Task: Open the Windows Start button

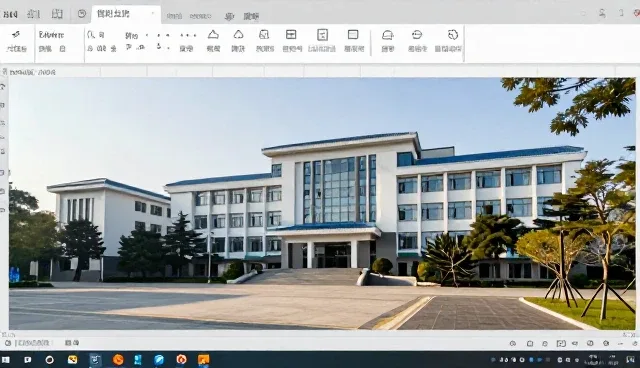Action: (6, 360)
